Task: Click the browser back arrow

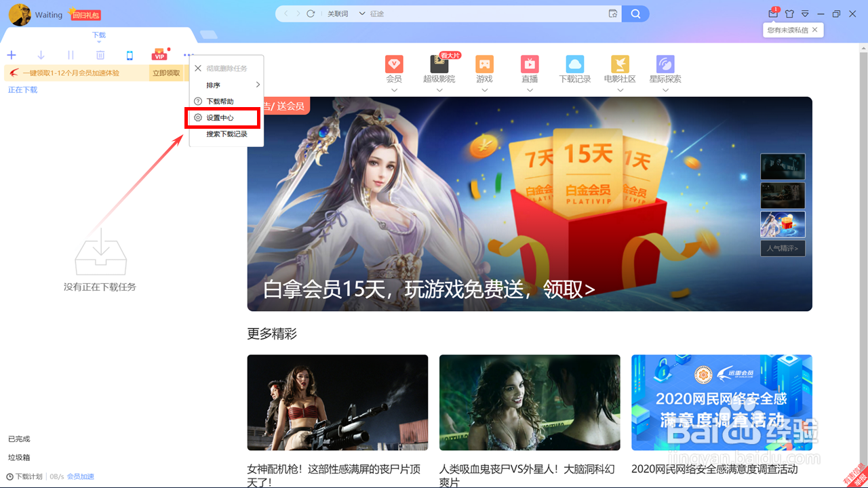Action: point(286,14)
